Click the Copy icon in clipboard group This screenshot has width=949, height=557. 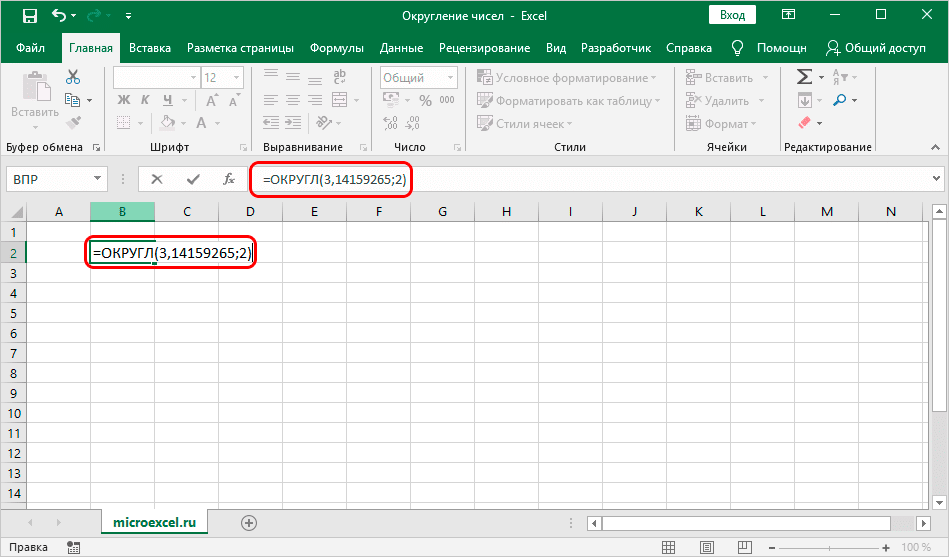coord(72,100)
